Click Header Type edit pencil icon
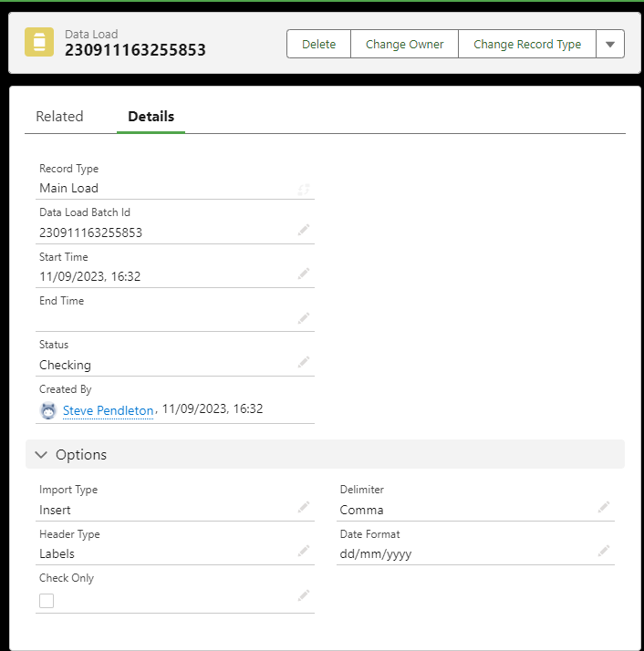Image resolution: width=644 pixels, height=651 pixels. 304,551
